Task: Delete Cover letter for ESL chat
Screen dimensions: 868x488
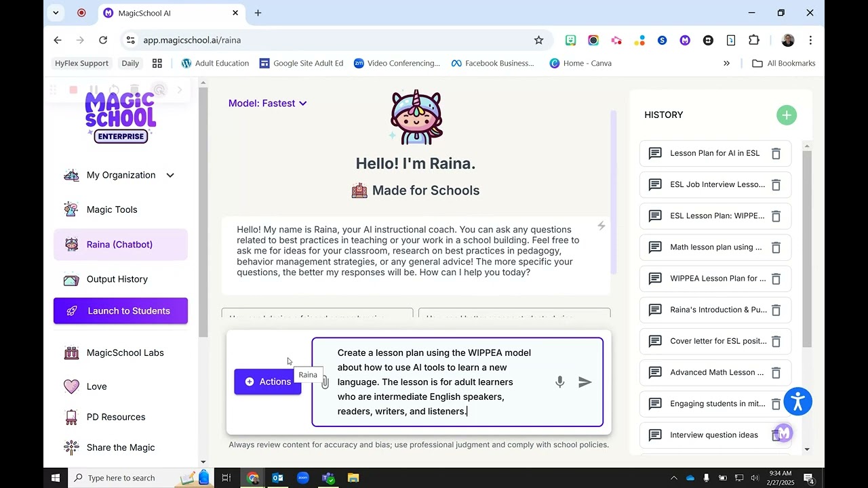Action: point(776,341)
